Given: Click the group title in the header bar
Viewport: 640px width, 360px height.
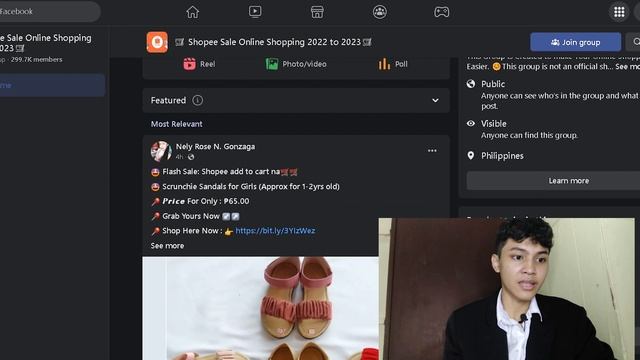Looking at the screenshot, I should tap(274, 42).
